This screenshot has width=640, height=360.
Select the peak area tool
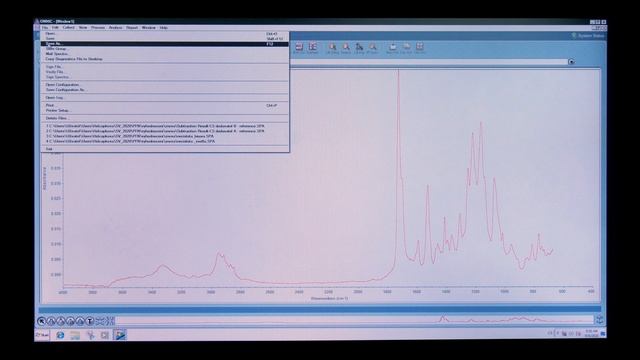(80, 322)
